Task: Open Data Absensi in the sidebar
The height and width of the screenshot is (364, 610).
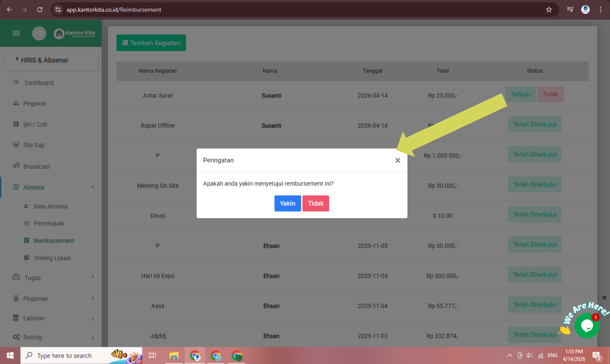Action: (x=50, y=206)
